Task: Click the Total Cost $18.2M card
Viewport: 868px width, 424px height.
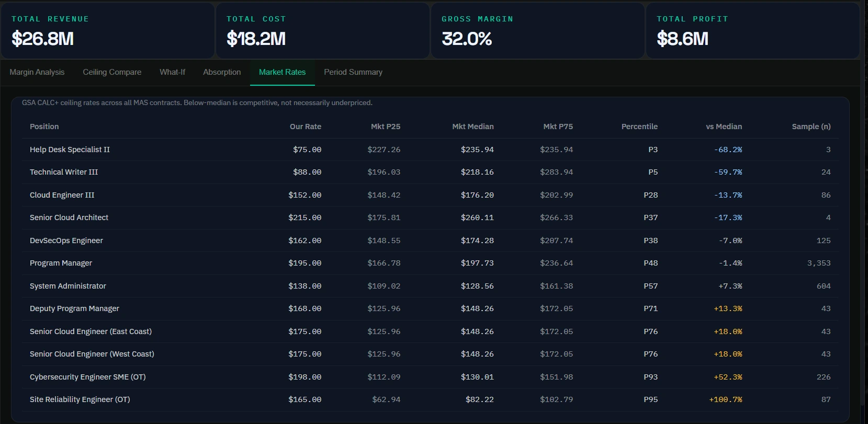Action: (x=323, y=31)
